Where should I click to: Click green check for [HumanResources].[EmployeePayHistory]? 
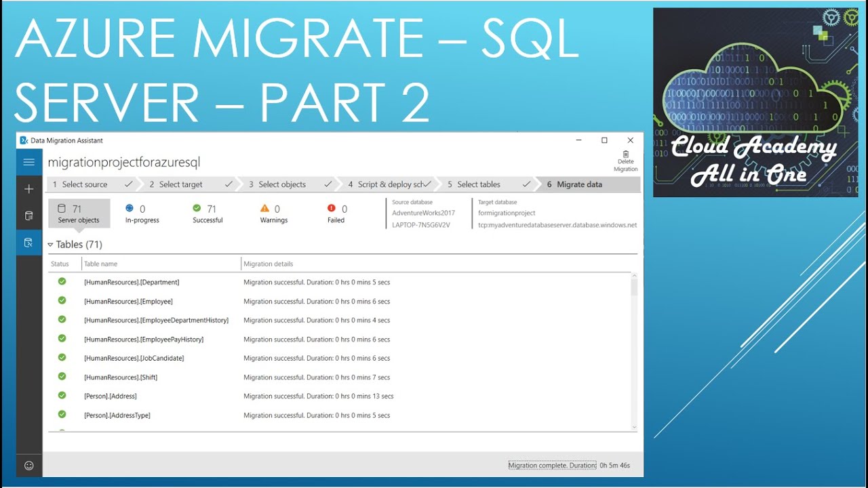pos(62,338)
